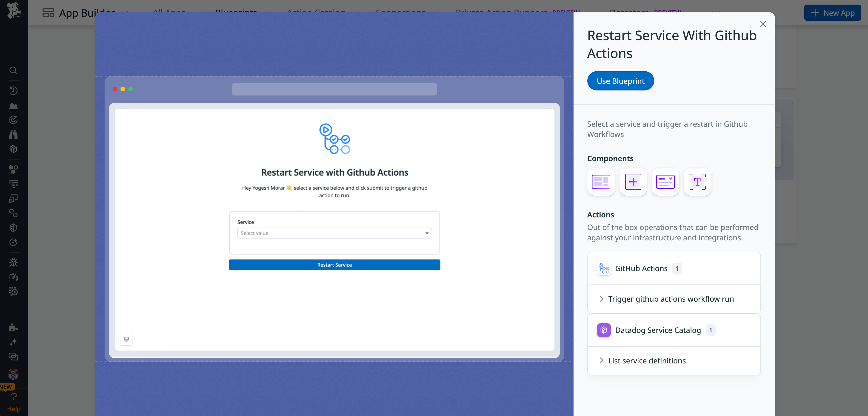Image resolution: width=868 pixels, height=416 pixels.
Task: Open the Service select value dropdown
Action: pos(334,233)
